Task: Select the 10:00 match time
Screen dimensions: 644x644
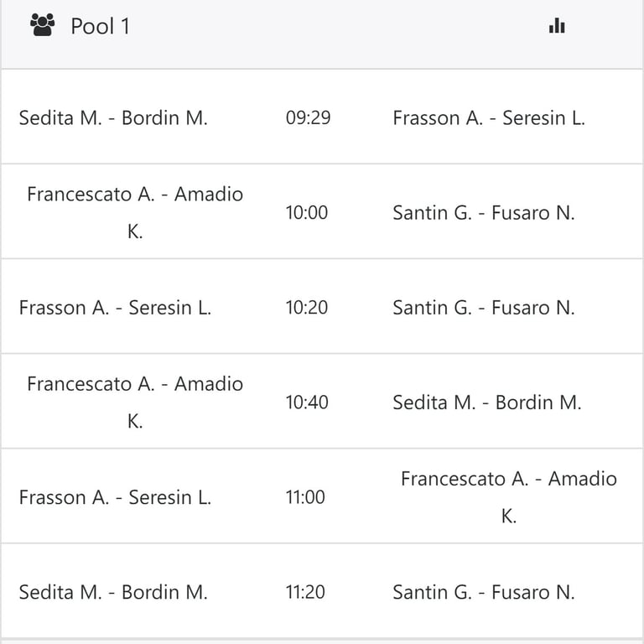Action: coord(307,213)
